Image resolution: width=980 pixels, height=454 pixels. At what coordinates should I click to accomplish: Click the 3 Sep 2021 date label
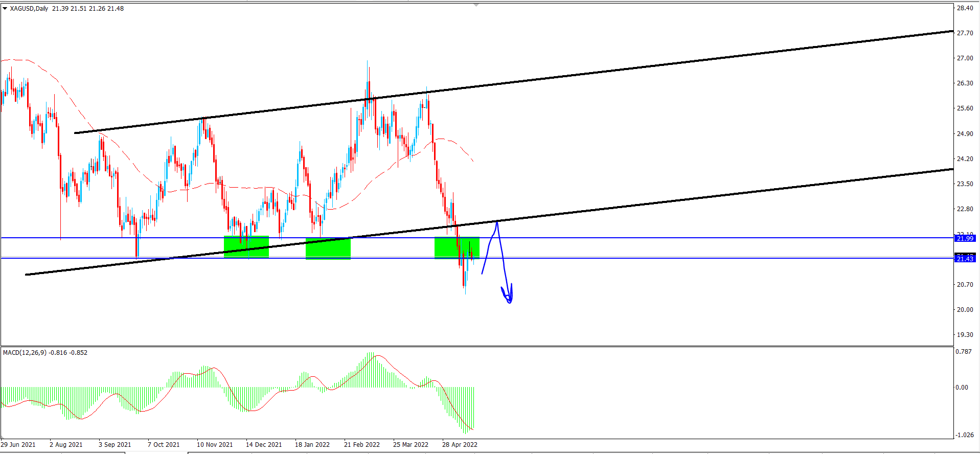point(115,445)
